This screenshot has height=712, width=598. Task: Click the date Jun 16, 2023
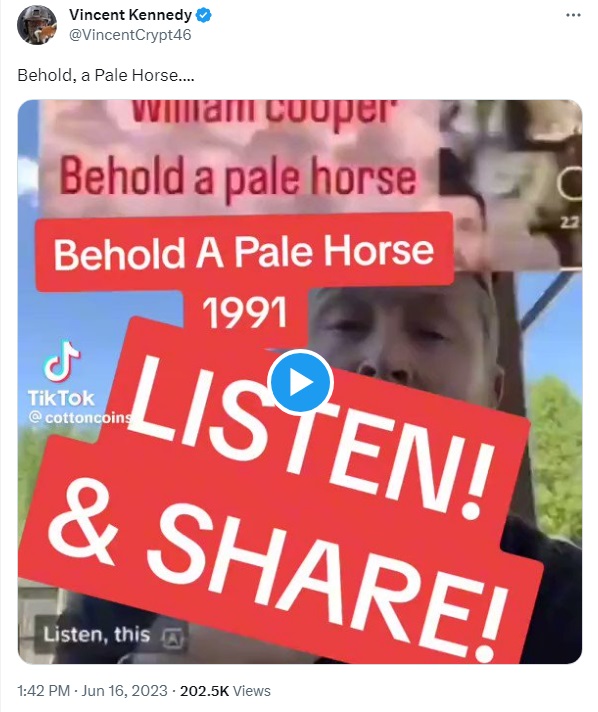click(x=124, y=691)
